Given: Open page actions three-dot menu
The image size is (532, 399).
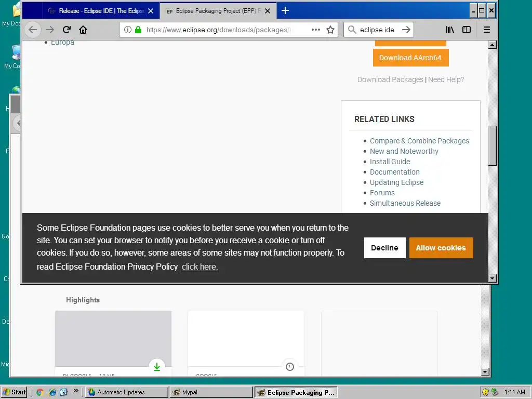Looking at the screenshot, I should [316, 30].
